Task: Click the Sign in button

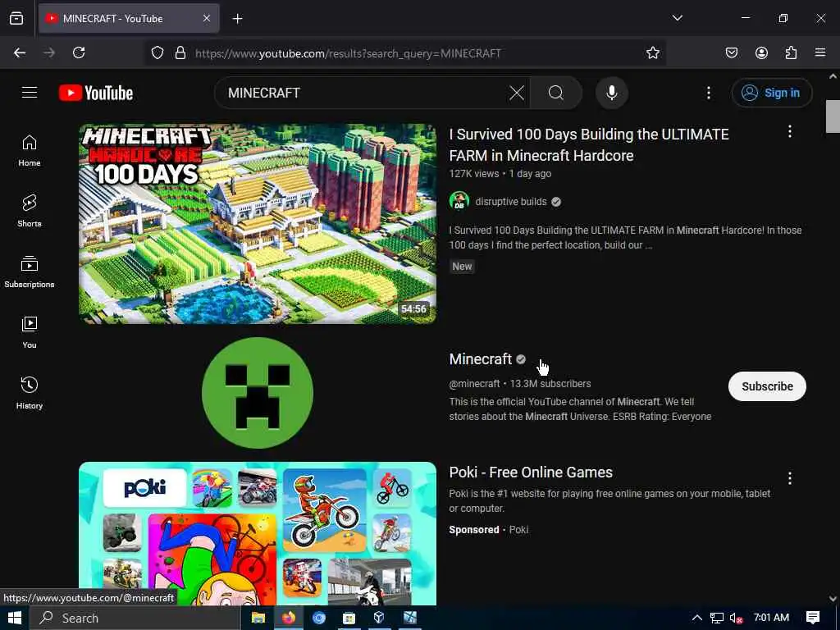Action: (772, 93)
